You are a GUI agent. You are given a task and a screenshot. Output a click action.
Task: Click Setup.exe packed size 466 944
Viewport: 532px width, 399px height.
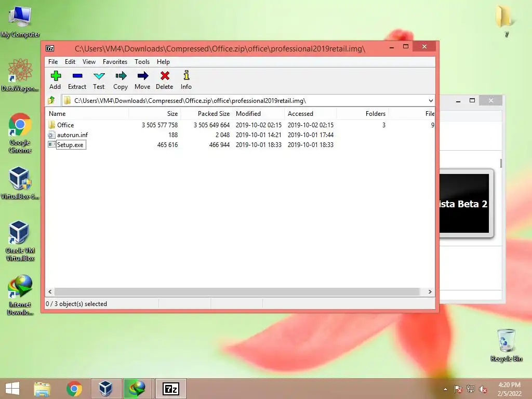(x=219, y=144)
